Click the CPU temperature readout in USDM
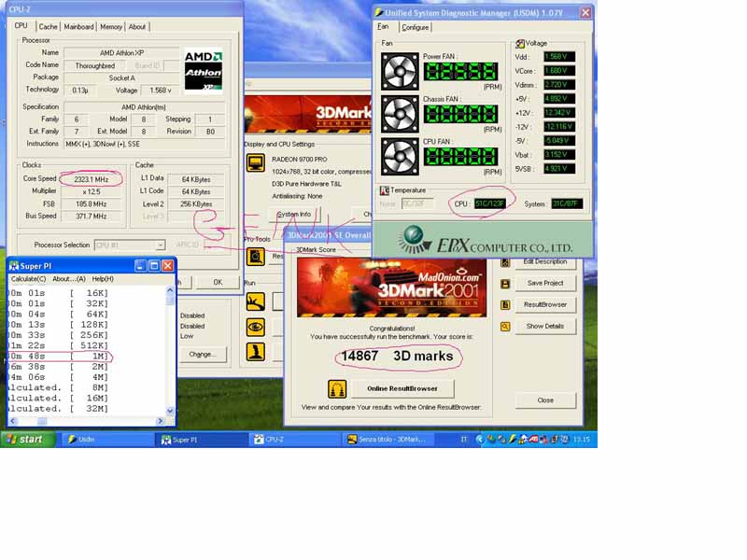The height and width of the screenshot is (560, 747). [489, 203]
